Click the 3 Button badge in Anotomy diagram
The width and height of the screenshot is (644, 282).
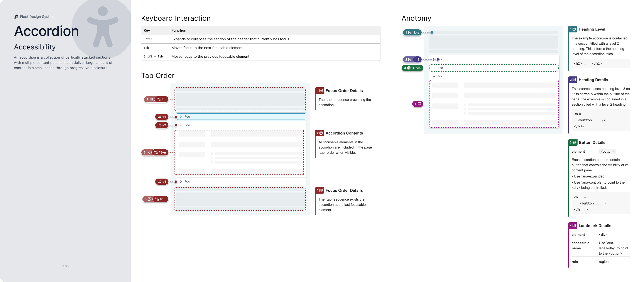tap(412, 68)
